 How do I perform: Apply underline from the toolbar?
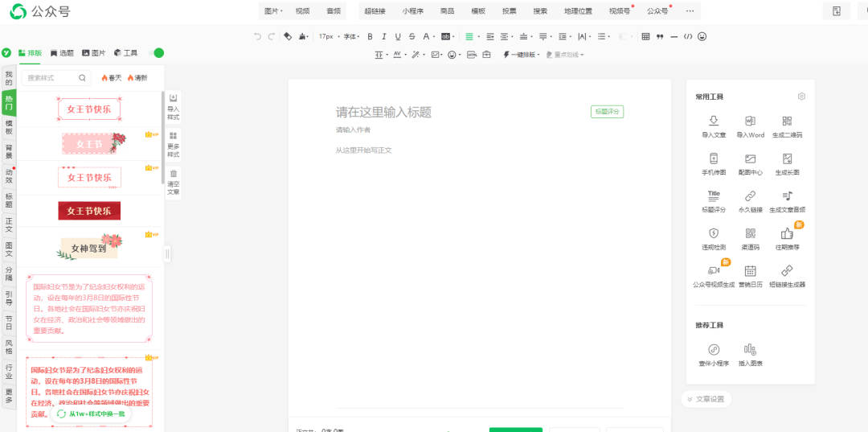tap(398, 36)
